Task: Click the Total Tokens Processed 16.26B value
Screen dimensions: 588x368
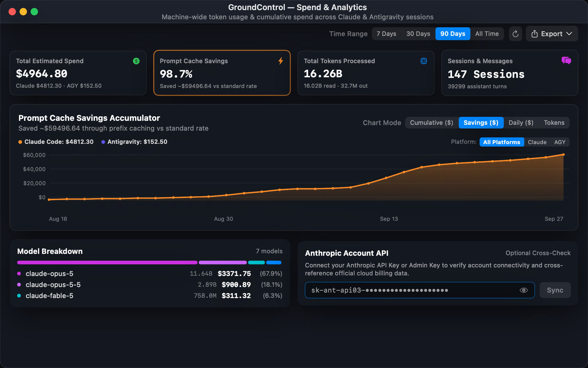Action: (323, 74)
